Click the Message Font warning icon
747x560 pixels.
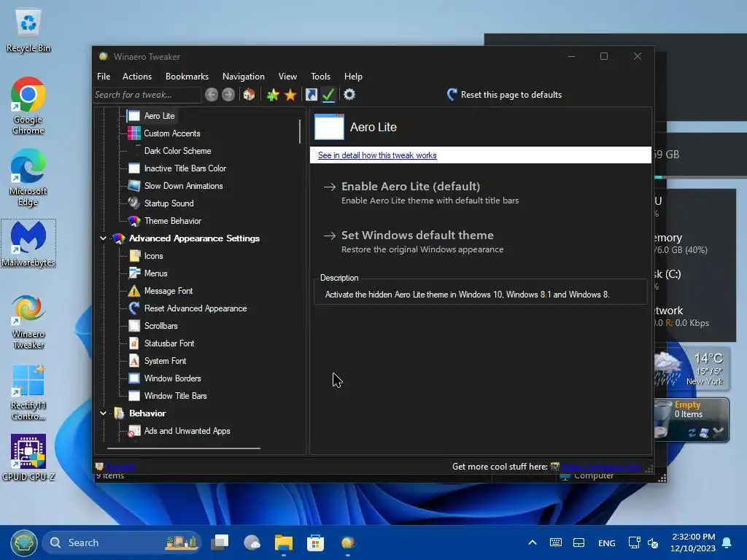134,291
